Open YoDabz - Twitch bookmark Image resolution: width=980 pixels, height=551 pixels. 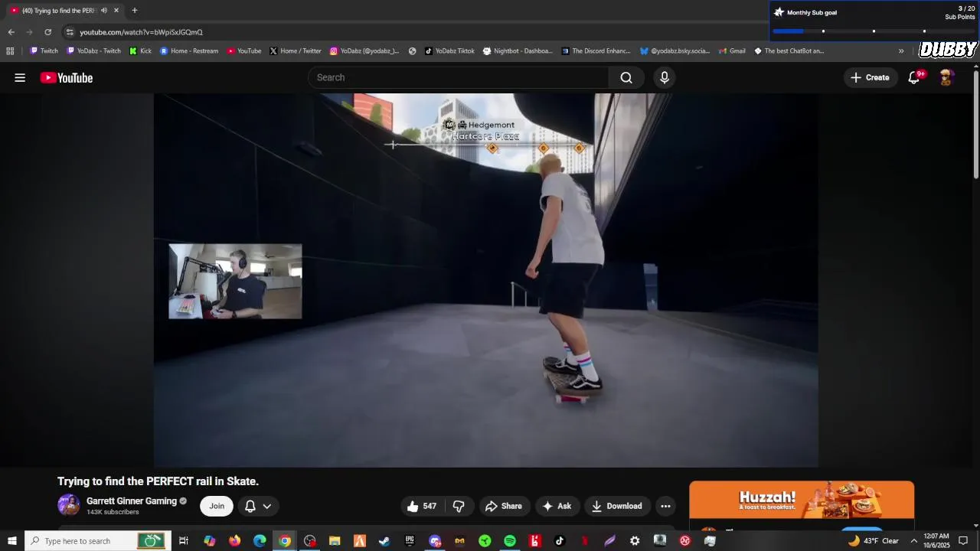[x=94, y=51]
